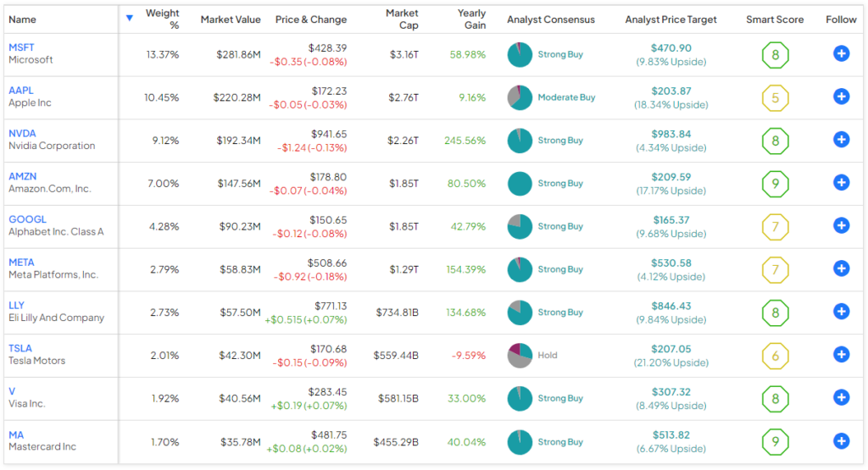The width and height of the screenshot is (868, 470).
Task: Click Meta's Smart Score 7 badge
Action: (x=775, y=269)
